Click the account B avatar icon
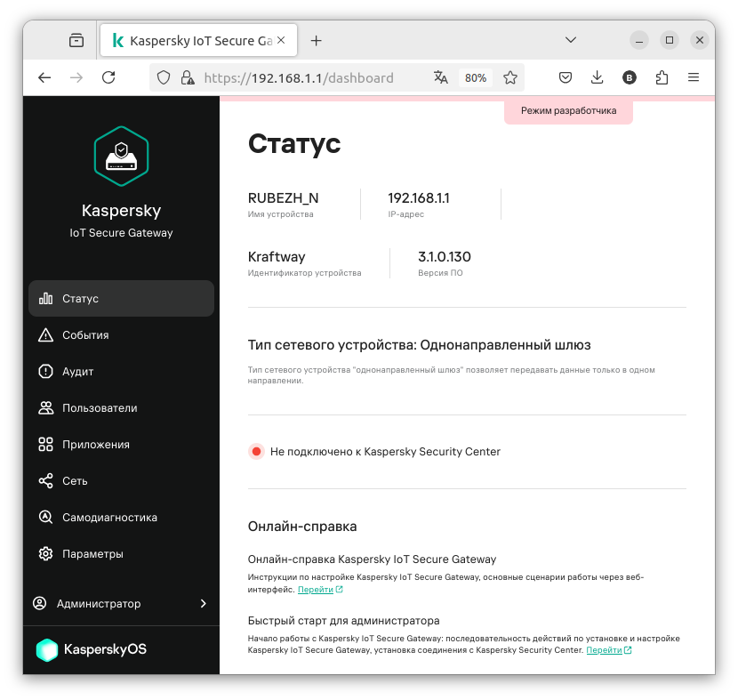The width and height of the screenshot is (738, 700). (x=630, y=77)
